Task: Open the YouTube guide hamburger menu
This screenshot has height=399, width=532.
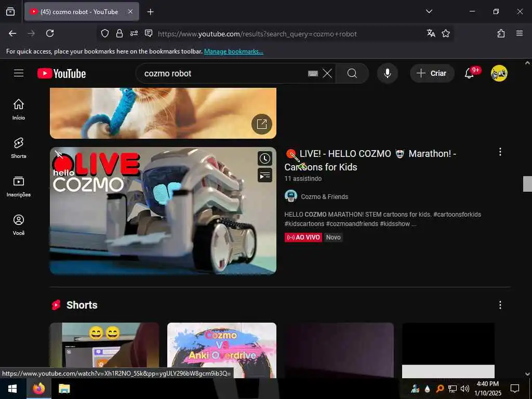Action: click(19, 73)
